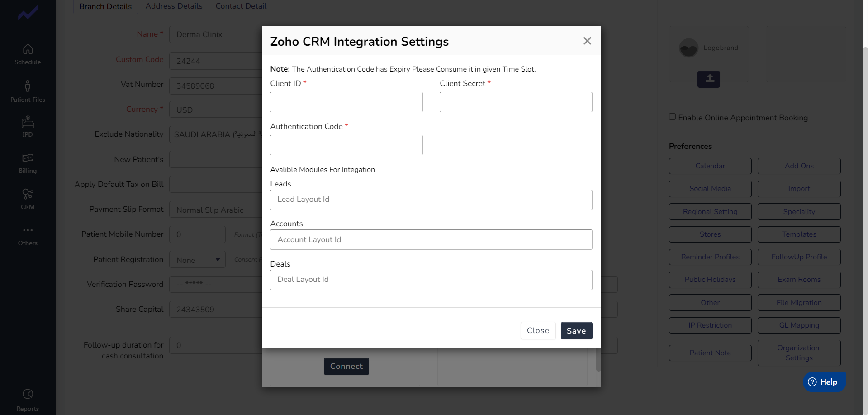Open Social Media preferences
This screenshot has height=415, width=868.
pos(710,189)
